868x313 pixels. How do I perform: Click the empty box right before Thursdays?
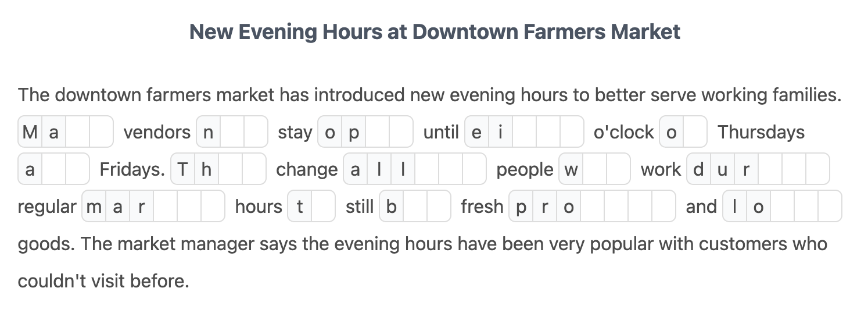click(x=695, y=132)
